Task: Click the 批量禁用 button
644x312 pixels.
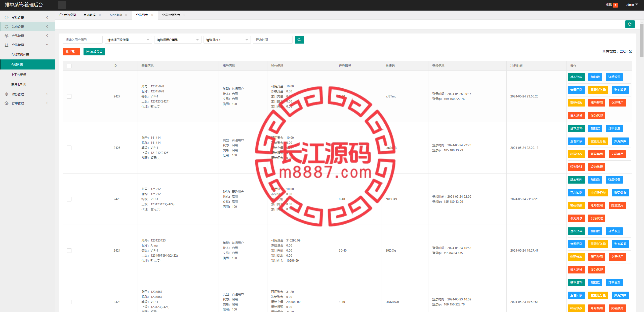Action: pos(71,52)
